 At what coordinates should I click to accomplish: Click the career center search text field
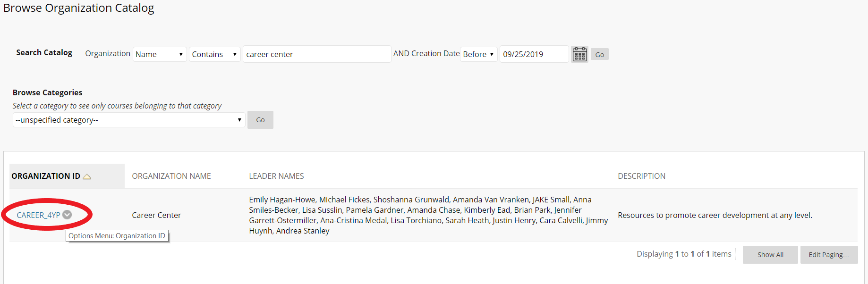(x=317, y=54)
